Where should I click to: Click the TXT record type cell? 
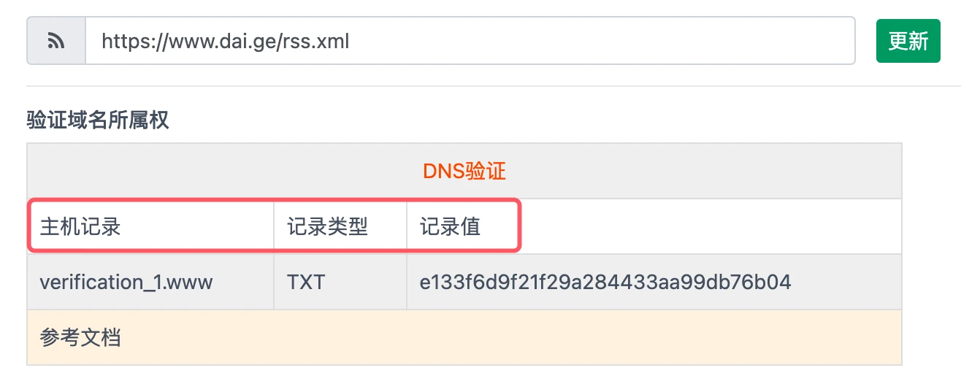306,283
